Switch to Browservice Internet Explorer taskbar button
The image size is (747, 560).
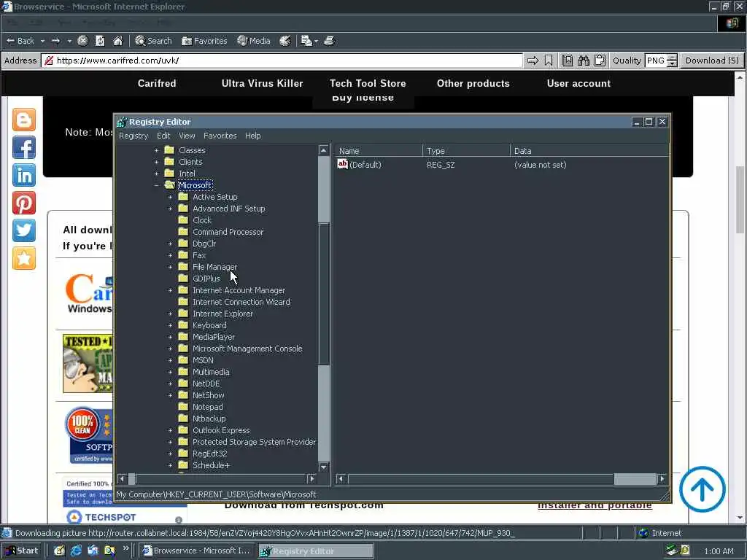click(196, 551)
